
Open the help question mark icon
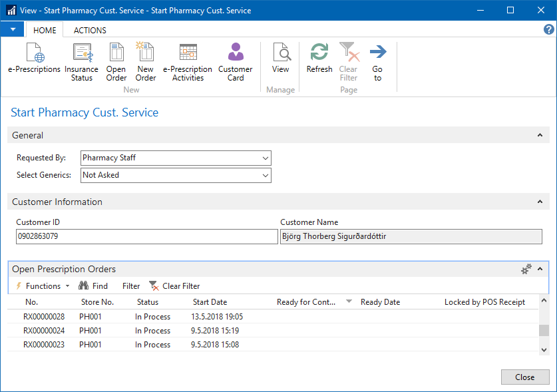click(548, 30)
